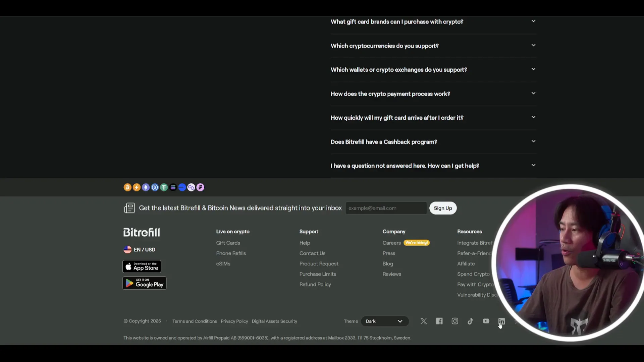The height and width of the screenshot is (362, 644).
Task: Open the YouTube social icon
Action: 486,321
